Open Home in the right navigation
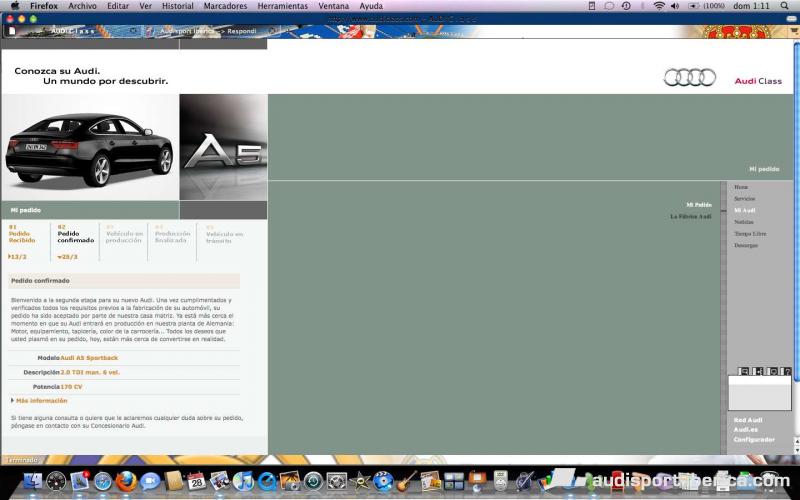The height and width of the screenshot is (500, 800). pos(741,187)
